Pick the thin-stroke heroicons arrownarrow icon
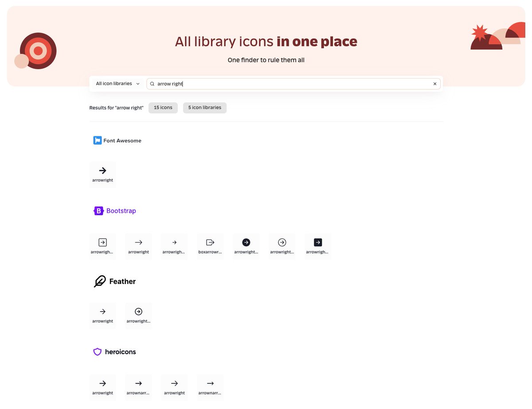The height and width of the screenshot is (409, 532). pyautogui.click(x=210, y=387)
